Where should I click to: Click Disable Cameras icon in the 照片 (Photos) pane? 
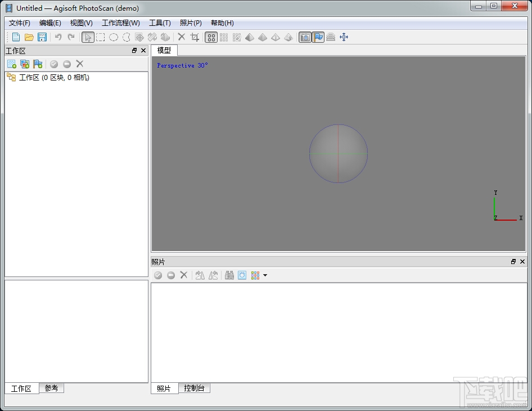pyautogui.click(x=171, y=275)
